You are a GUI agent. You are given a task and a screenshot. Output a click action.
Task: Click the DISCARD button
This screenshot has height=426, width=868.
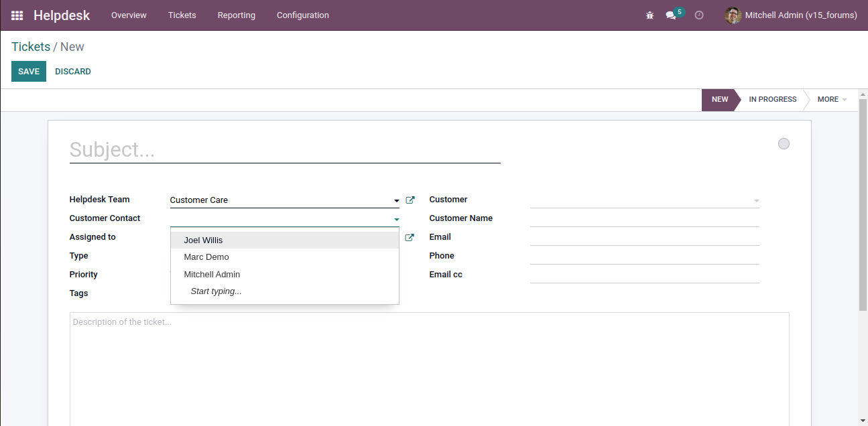[73, 71]
